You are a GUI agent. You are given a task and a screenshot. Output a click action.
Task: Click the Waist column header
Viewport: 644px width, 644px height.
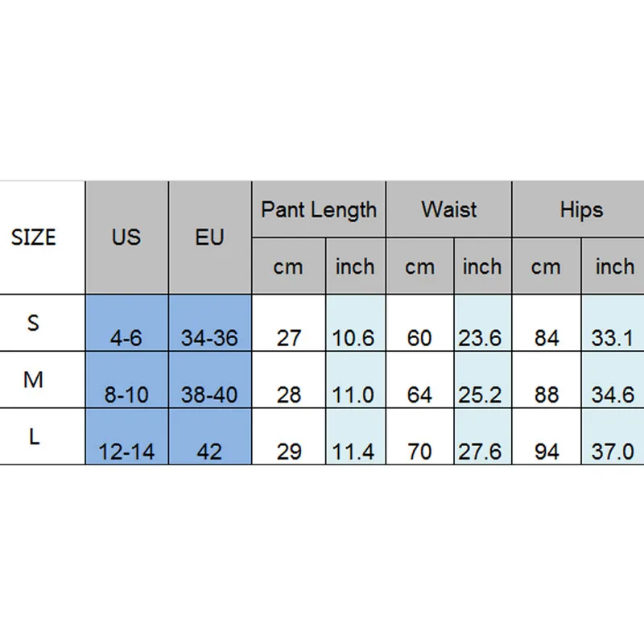point(448,210)
